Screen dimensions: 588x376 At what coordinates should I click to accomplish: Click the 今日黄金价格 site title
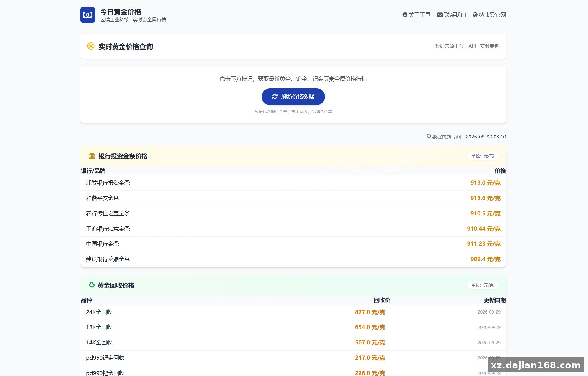[121, 12]
